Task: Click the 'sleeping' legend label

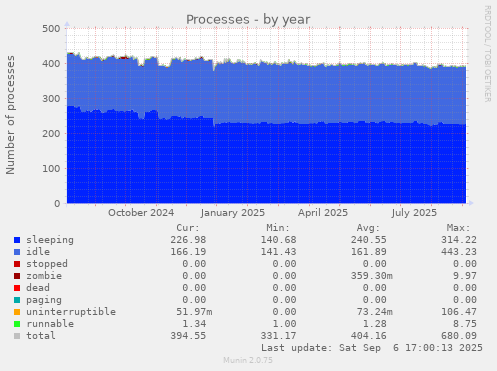Action: [50, 240]
